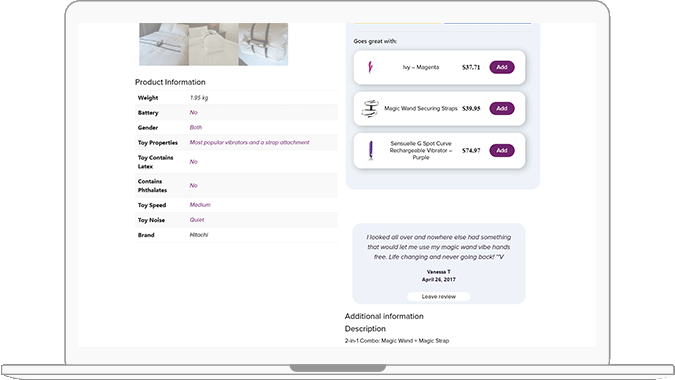
Task: Click the 'Battery' row label
Action: (x=148, y=112)
